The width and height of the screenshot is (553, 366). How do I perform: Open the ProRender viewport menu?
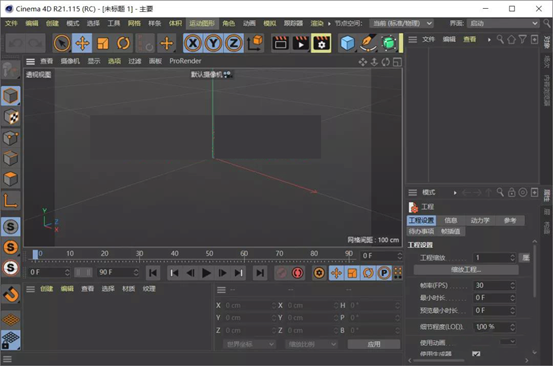(185, 61)
